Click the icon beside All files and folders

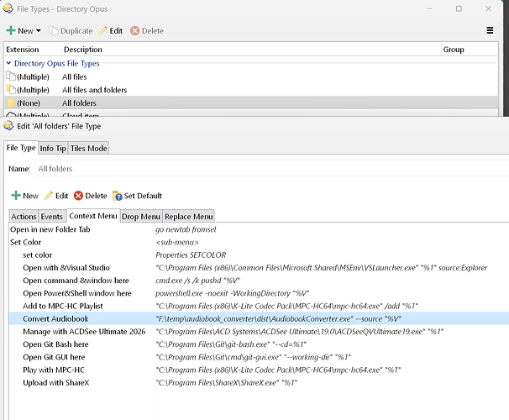(x=11, y=90)
